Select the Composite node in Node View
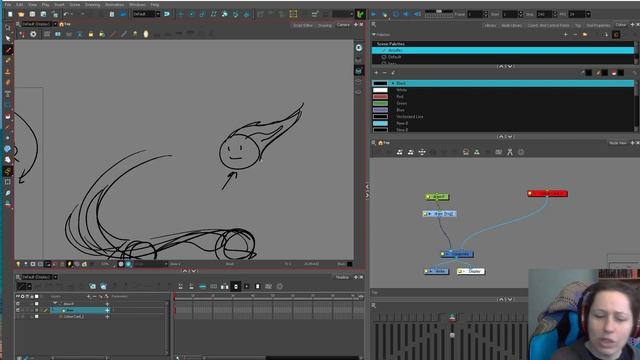The width and height of the screenshot is (640, 360). click(x=457, y=254)
